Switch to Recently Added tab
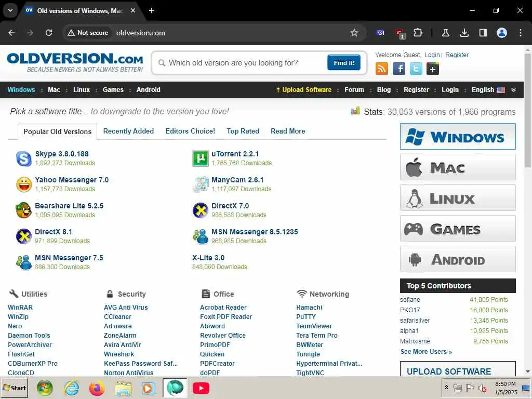The width and height of the screenshot is (532, 399). coord(128,131)
